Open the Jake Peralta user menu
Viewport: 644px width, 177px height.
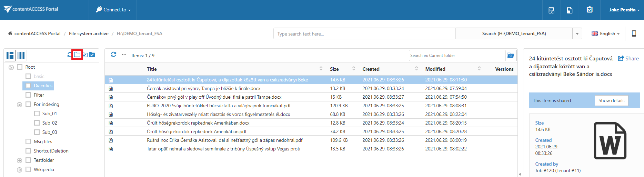coord(624,10)
